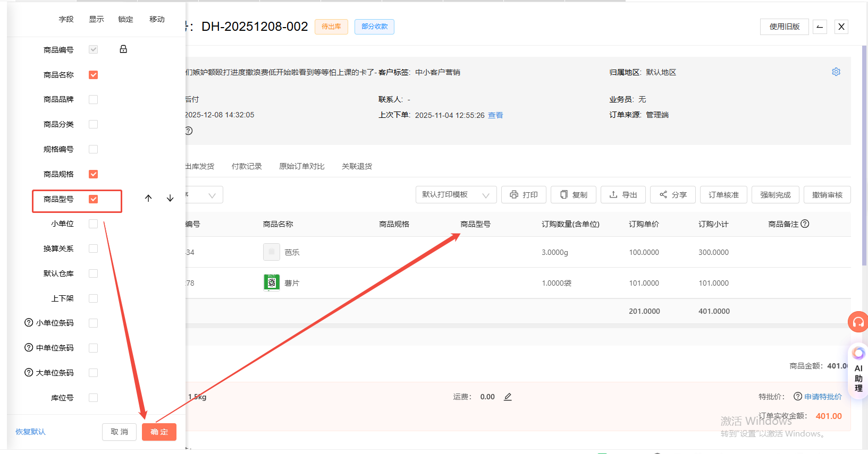Screen dimensions: 868x454
Task: Check the 小单位 display checkbox
Action: pos(94,224)
